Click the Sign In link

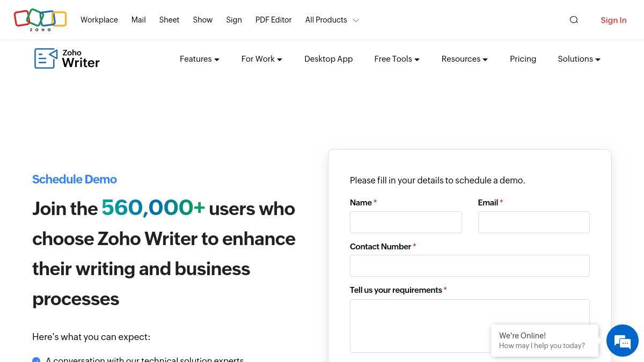(613, 20)
